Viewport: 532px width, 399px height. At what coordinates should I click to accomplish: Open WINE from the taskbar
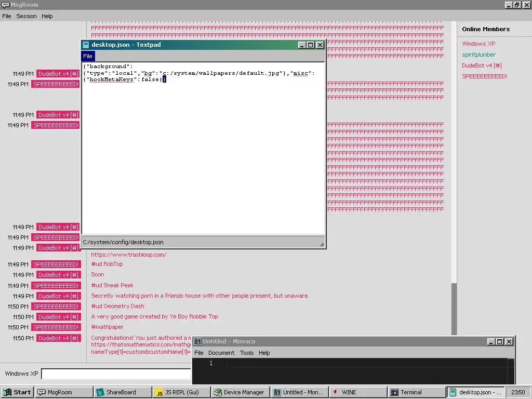(357, 392)
